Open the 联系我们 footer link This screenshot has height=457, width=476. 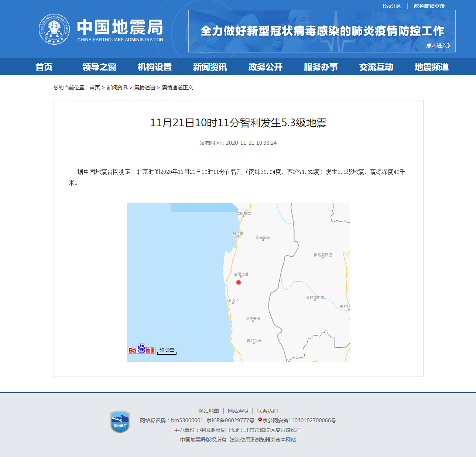(x=268, y=410)
